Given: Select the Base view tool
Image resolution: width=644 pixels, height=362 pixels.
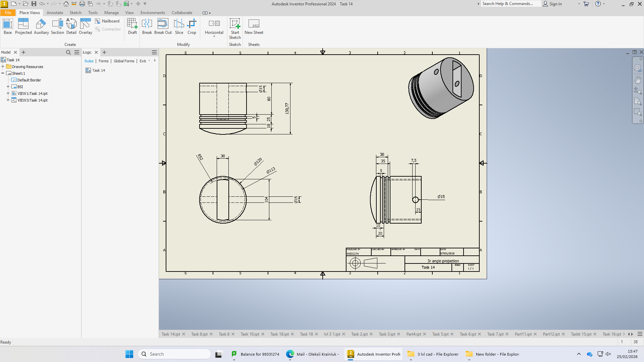Looking at the screenshot, I should click(8, 26).
